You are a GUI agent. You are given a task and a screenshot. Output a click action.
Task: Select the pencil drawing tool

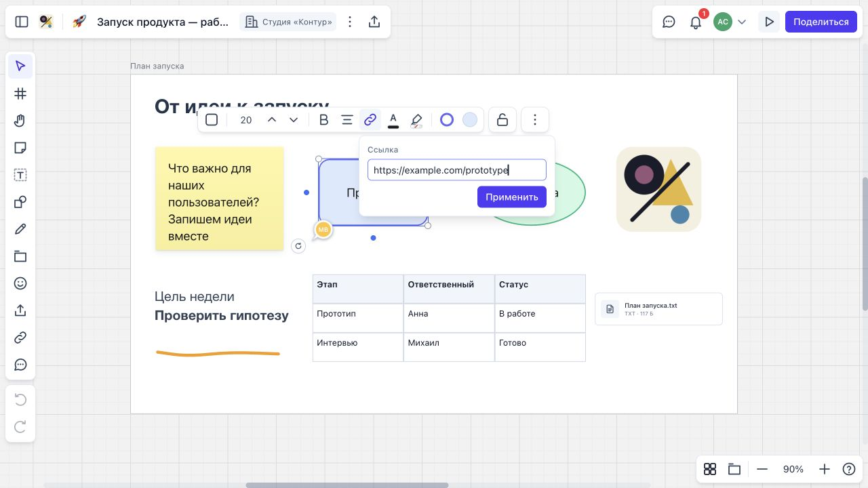(20, 229)
